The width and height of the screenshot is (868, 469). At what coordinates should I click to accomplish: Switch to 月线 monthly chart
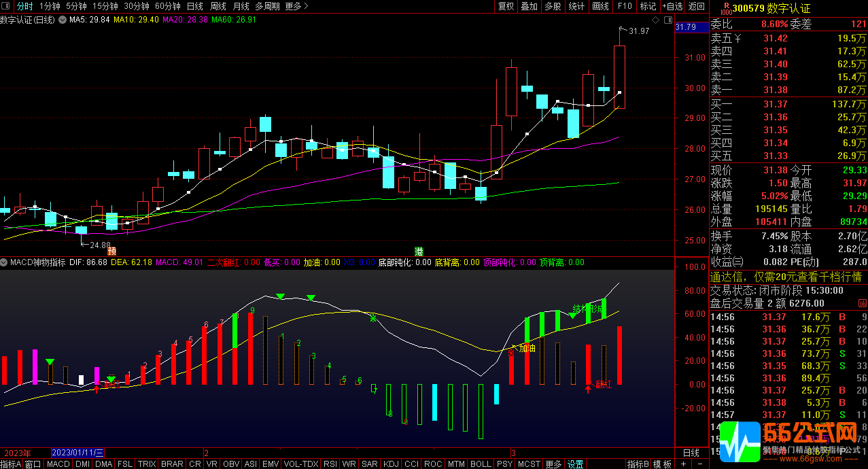241,6
